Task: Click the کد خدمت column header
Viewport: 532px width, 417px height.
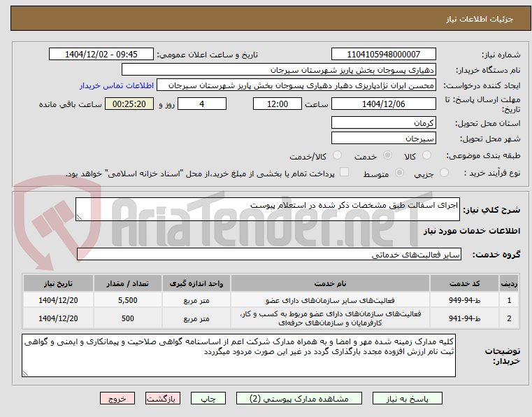Action: pyautogui.click(x=464, y=283)
